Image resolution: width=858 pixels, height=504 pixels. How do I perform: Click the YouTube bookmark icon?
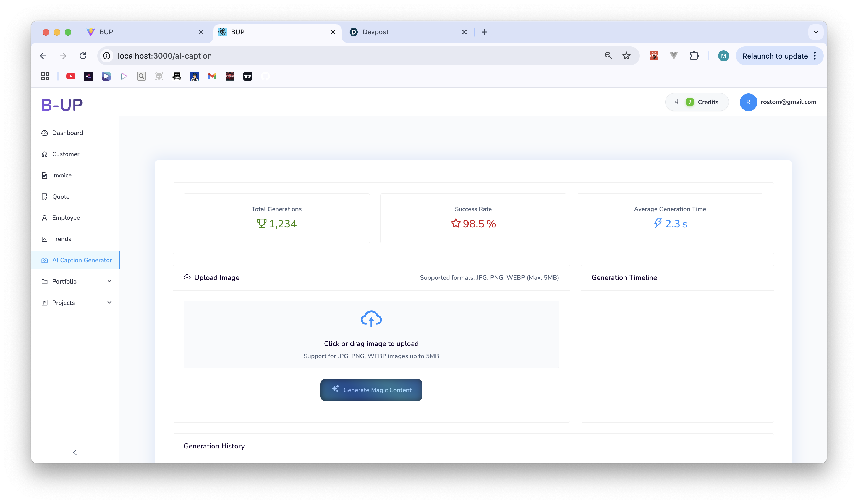(x=70, y=76)
